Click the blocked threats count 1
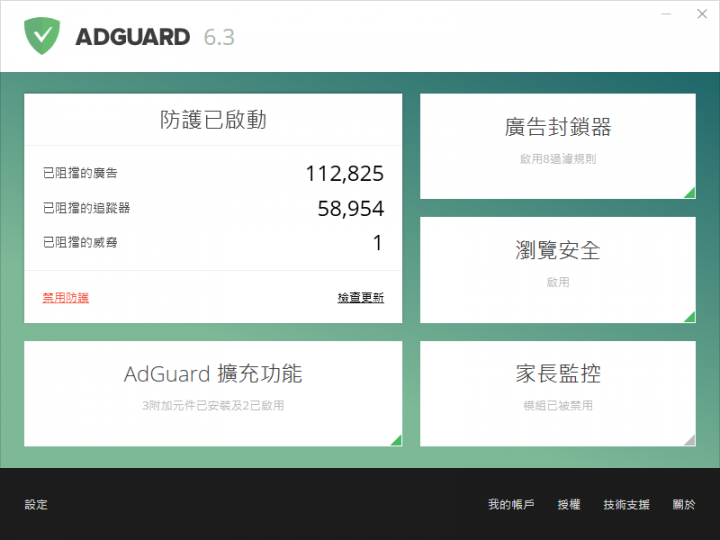The image size is (720, 540). pyautogui.click(x=377, y=243)
